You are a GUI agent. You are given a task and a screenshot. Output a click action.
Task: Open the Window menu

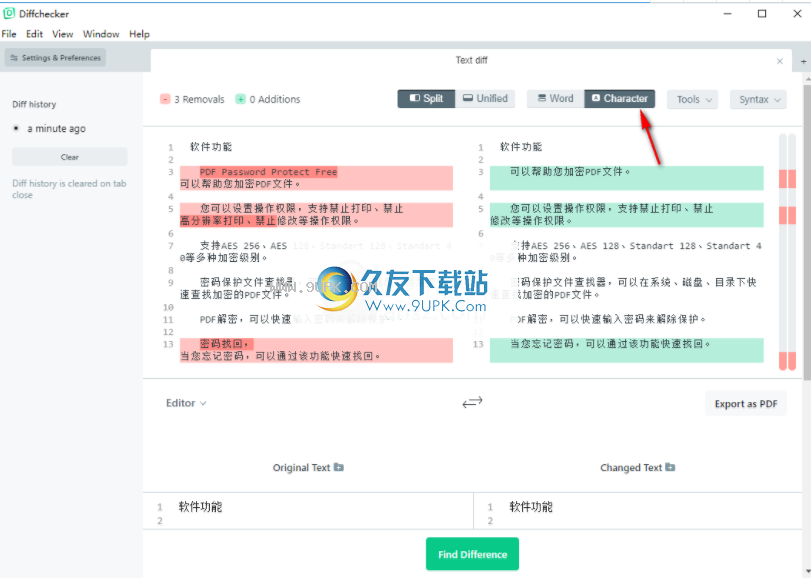[x=101, y=34]
